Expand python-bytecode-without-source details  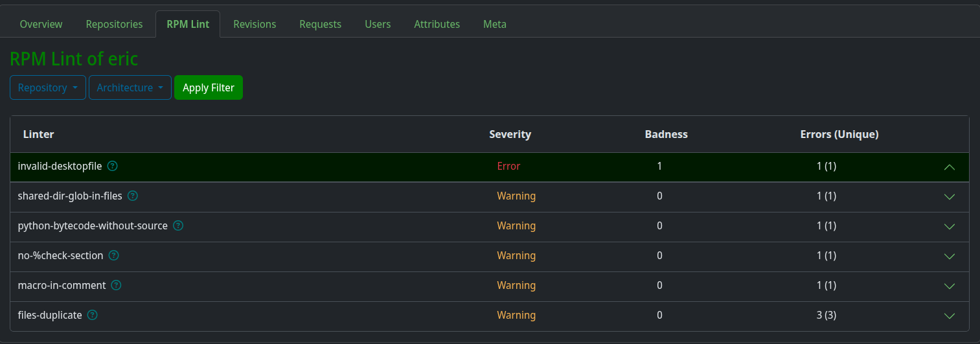click(x=950, y=226)
